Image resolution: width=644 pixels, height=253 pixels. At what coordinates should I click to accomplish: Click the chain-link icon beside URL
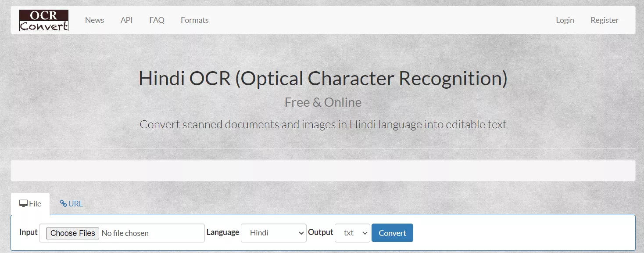63,203
